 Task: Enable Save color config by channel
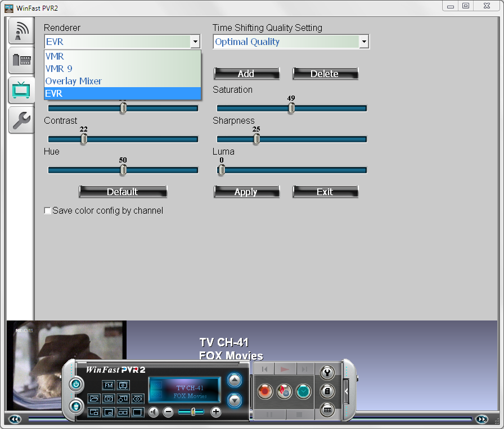pyautogui.click(x=48, y=211)
